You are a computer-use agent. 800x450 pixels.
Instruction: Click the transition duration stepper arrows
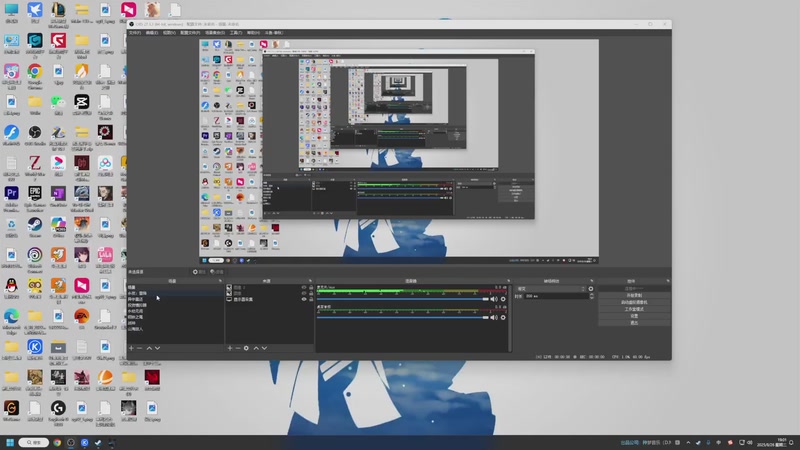tap(591, 296)
